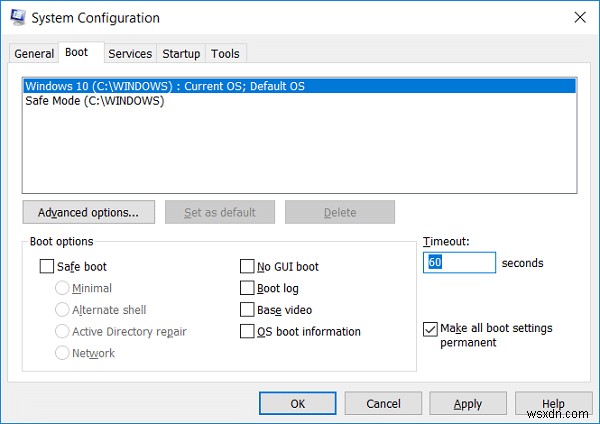
Task: Uncheck Make all boot settings permanent
Action: pyautogui.click(x=430, y=329)
